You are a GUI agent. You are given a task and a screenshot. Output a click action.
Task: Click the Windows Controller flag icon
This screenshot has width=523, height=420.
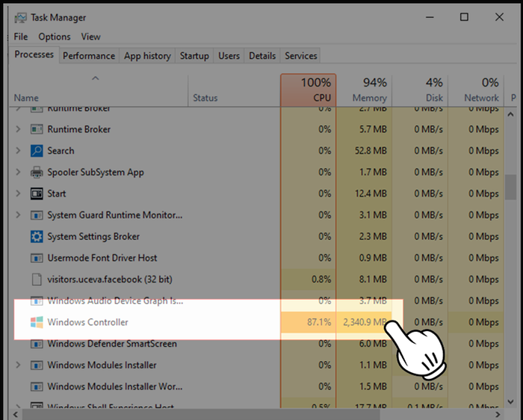coord(37,322)
